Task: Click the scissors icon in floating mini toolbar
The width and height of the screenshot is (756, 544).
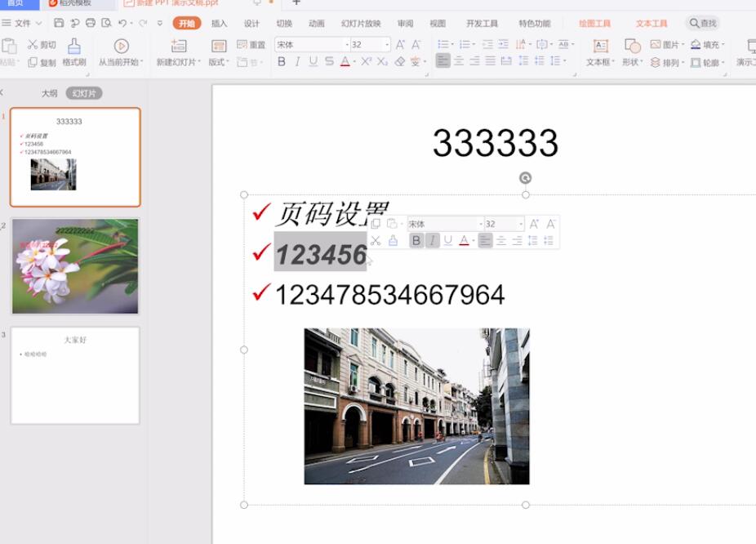Action: pos(376,240)
